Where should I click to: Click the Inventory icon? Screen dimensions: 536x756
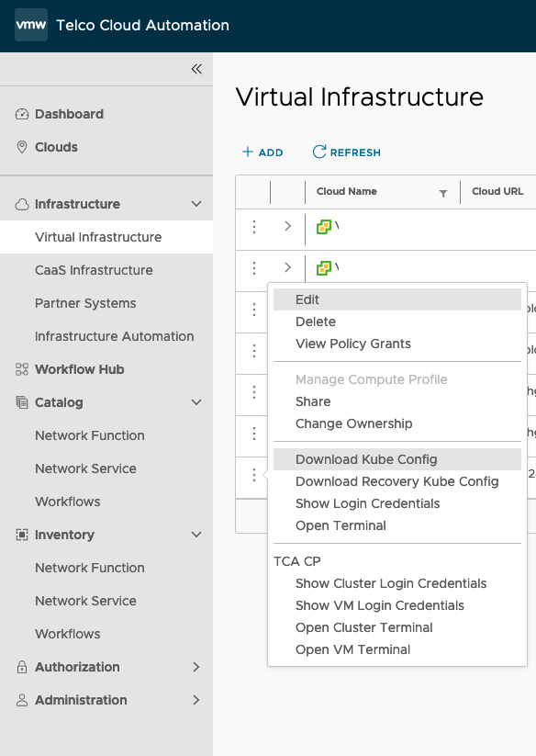coord(22,535)
